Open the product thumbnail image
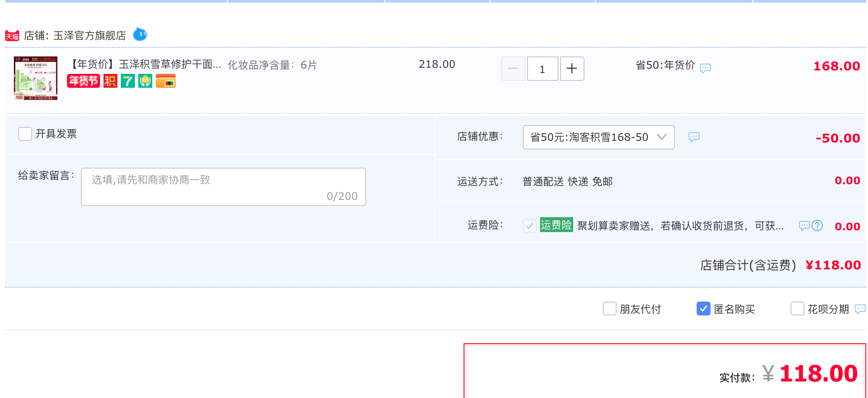 pos(36,78)
